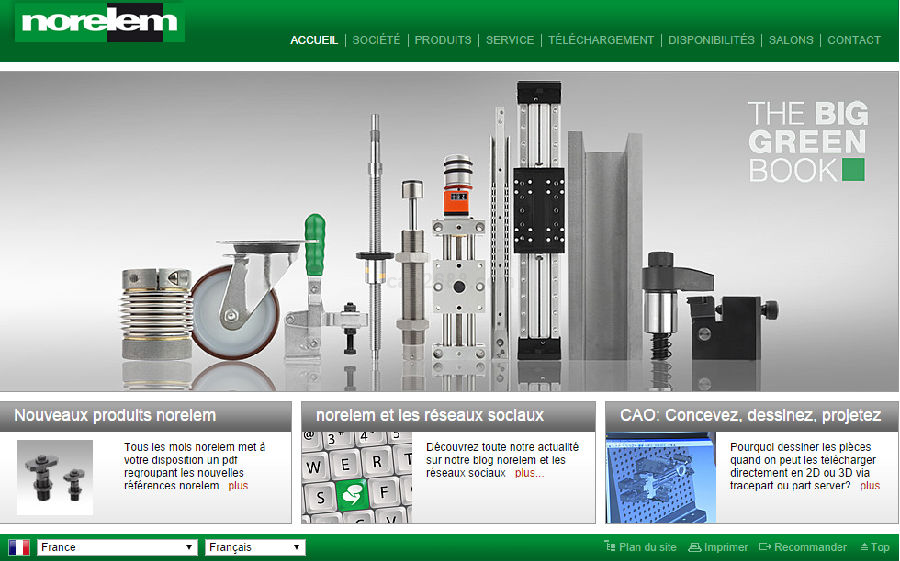Click 'plus' link under réseaux sociaux text
The image size is (900, 561).
[x=529, y=473]
